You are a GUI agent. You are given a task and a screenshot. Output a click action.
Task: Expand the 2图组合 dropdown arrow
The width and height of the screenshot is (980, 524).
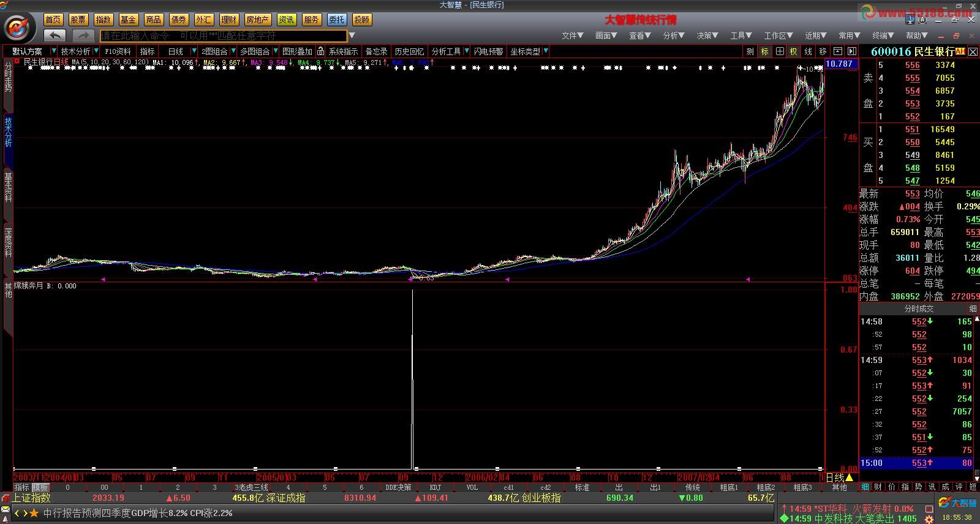(x=233, y=51)
